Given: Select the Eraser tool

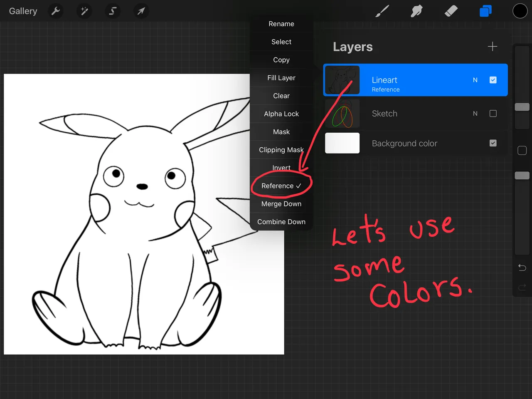Looking at the screenshot, I should click(451, 11).
